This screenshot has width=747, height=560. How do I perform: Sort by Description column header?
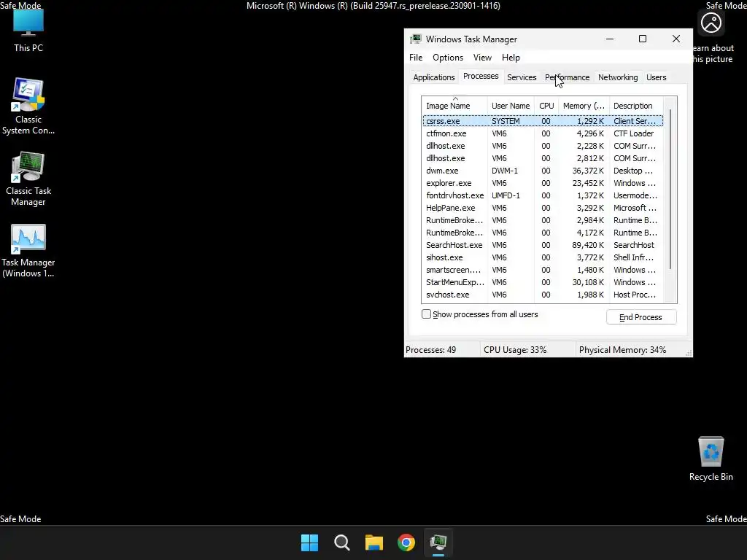click(636, 106)
